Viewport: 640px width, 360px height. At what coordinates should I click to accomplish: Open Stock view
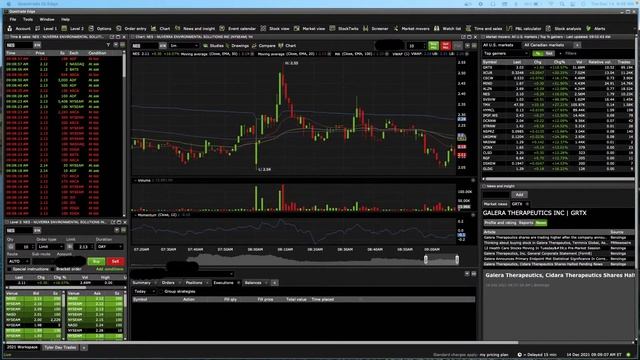(x=275, y=29)
